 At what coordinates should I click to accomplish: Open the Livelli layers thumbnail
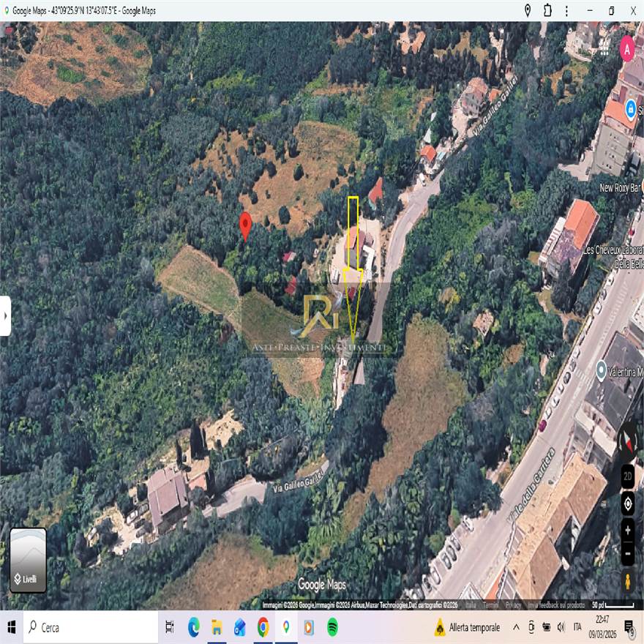pyautogui.click(x=28, y=561)
